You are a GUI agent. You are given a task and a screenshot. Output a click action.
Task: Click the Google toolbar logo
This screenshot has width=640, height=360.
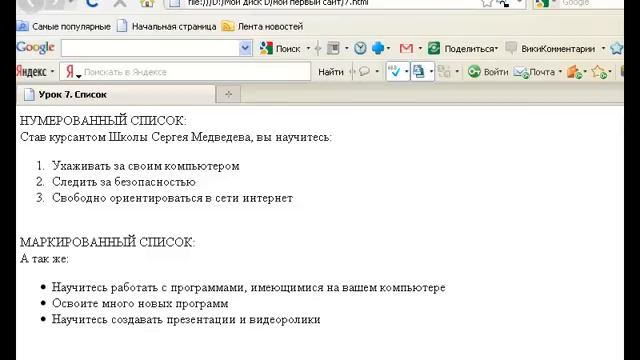pyautogui.click(x=36, y=48)
